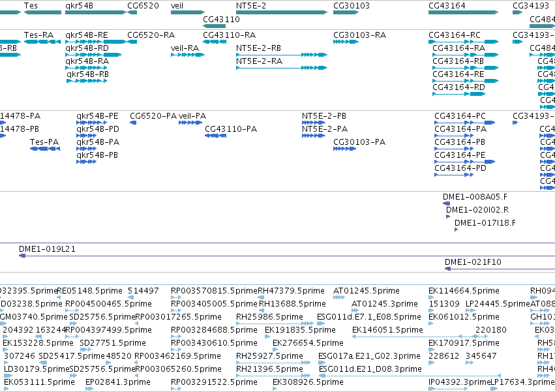Select the EK308926.5prime EST label
Image resolution: width=555 pixels, height=392 pixels.
pyautogui.click(x=308, y=382)
